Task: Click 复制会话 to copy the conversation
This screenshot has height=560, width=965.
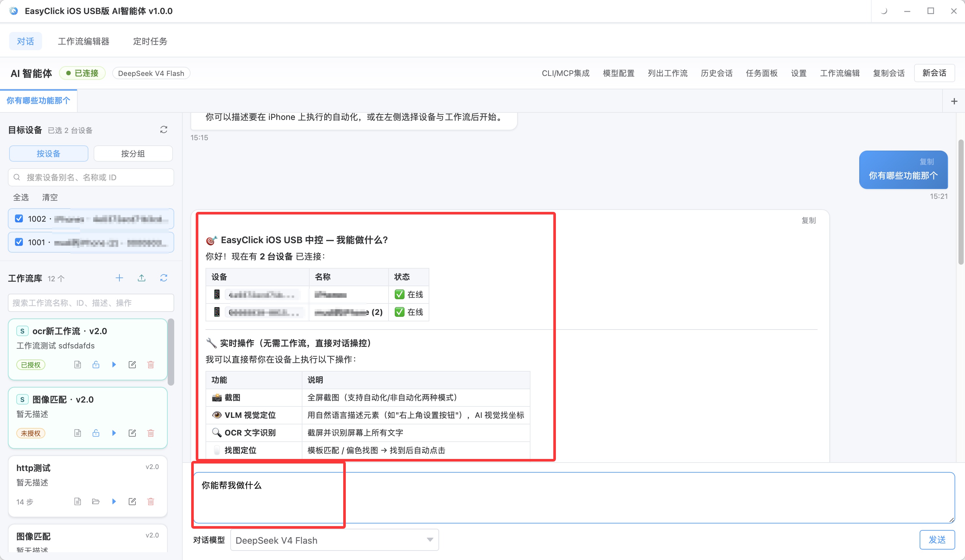Action: pos(889,73)
